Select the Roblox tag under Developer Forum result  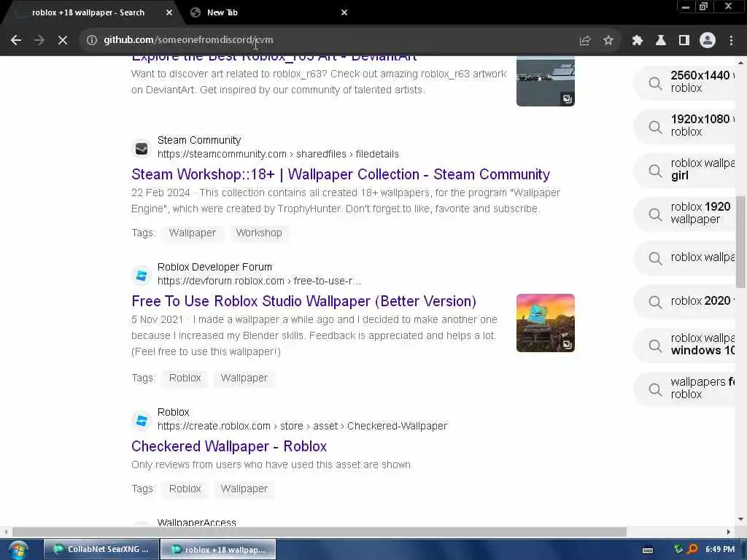pyautogui.click(x=185, y=378)
